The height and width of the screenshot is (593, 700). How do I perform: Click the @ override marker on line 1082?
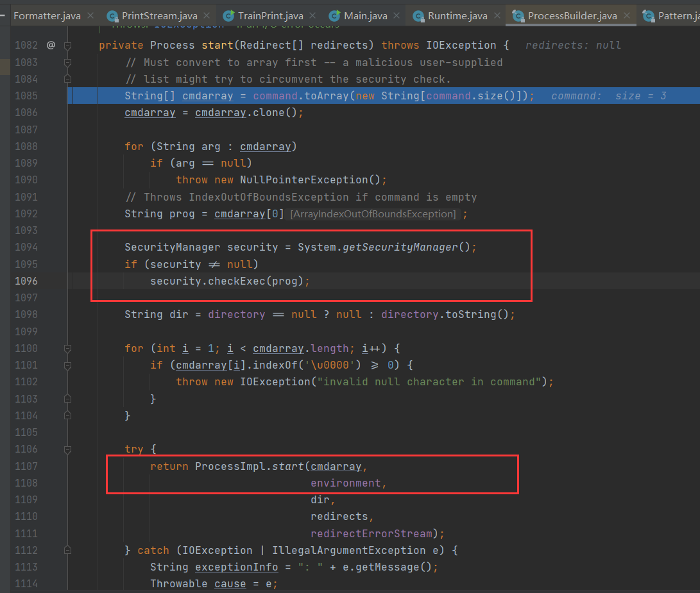51,46
